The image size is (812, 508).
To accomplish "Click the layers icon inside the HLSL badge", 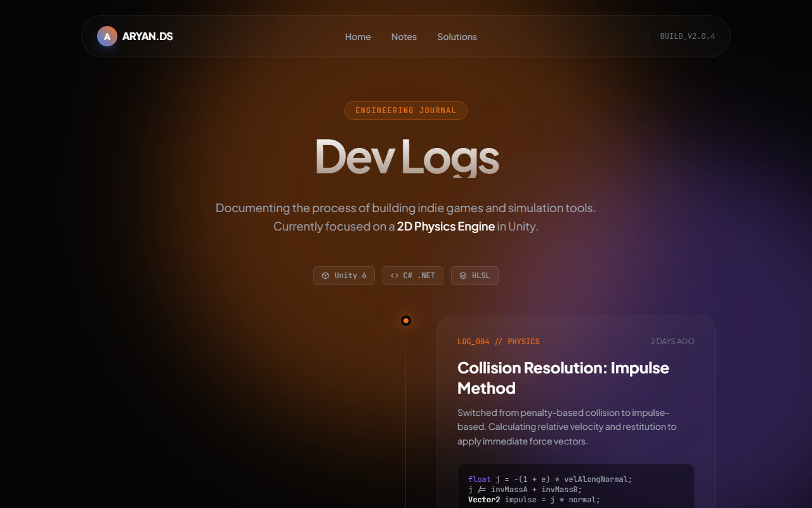I will click(461, 275).
